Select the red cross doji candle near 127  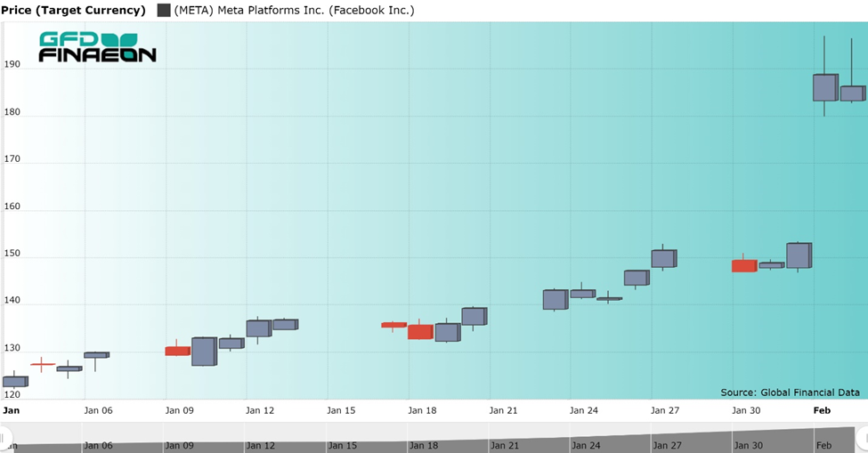42,365
